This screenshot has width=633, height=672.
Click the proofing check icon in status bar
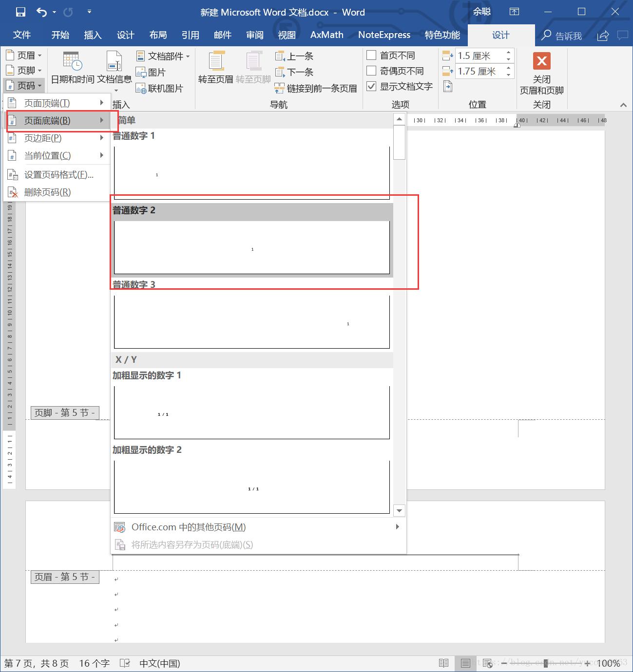pos(125,663)
